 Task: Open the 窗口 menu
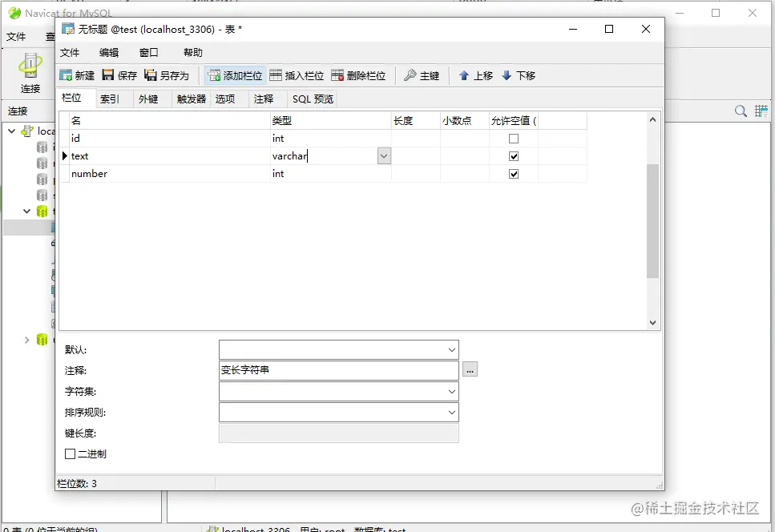(x=148, y=52)
